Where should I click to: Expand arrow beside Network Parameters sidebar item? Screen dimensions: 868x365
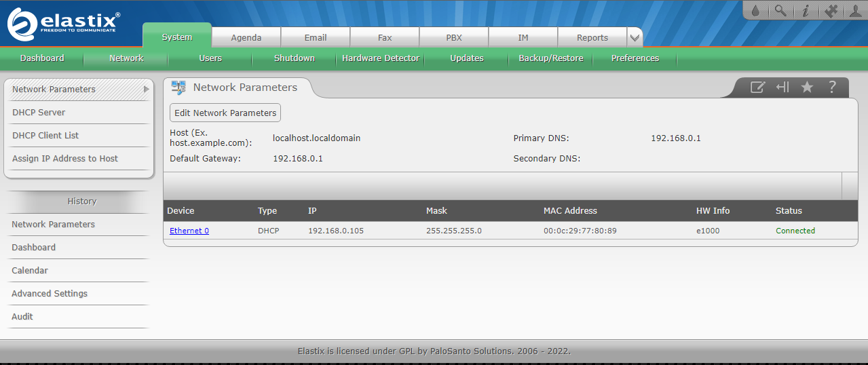pos(146,89)
